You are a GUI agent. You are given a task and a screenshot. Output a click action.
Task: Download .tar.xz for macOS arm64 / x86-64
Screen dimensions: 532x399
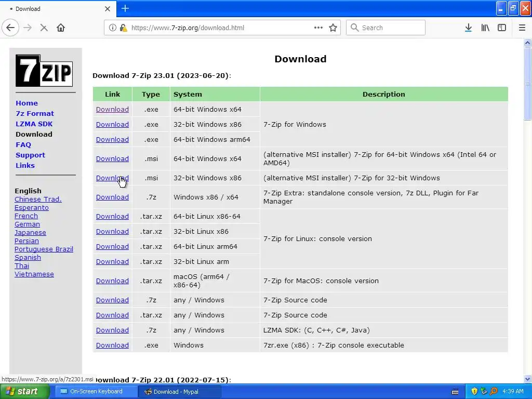click(112, 281)
